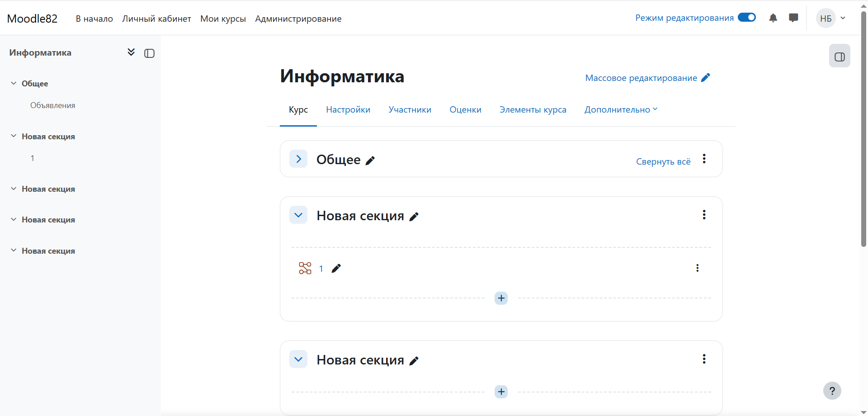Open the messaging chat bubble icon

click(x=793, y=18)
